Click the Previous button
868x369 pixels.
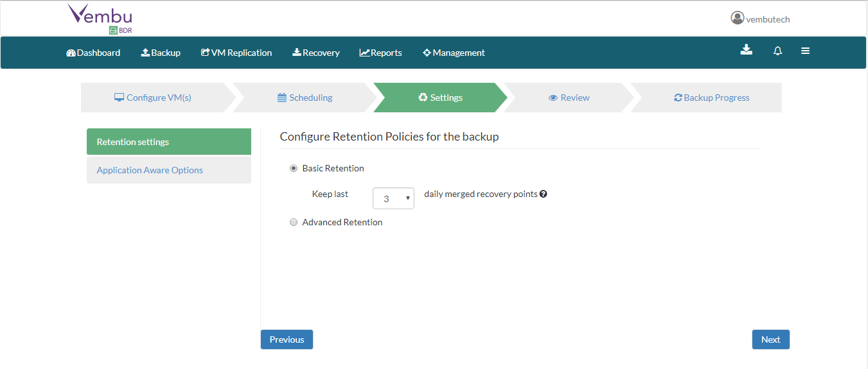(287, 339)
